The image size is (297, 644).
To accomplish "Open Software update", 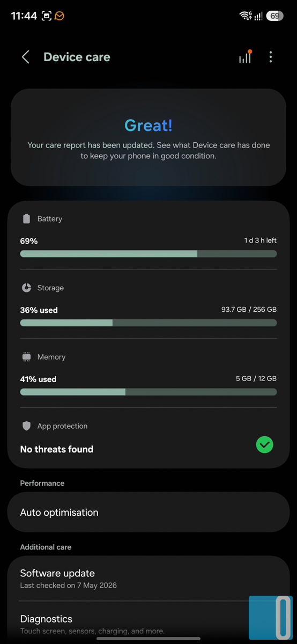I will coord(148,579).
